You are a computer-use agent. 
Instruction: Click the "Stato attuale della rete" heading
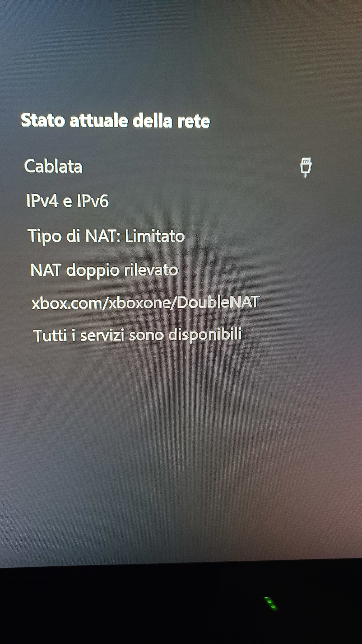[115, 120]
